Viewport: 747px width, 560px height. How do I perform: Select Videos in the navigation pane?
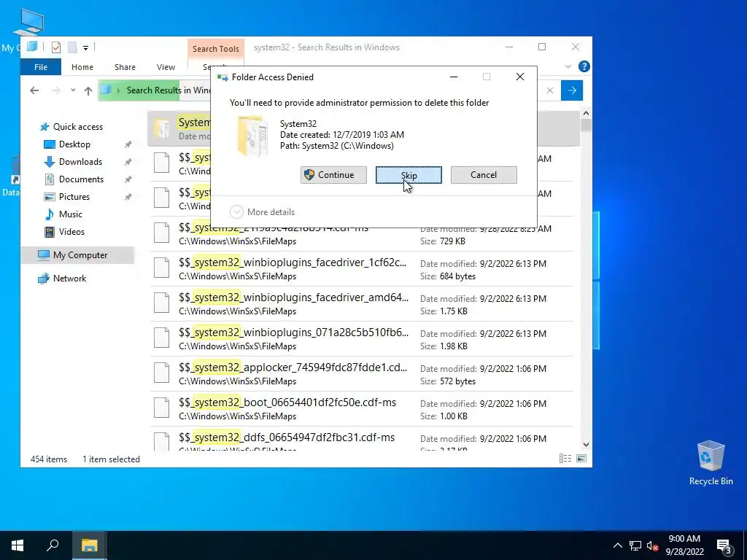click(71, 232)
